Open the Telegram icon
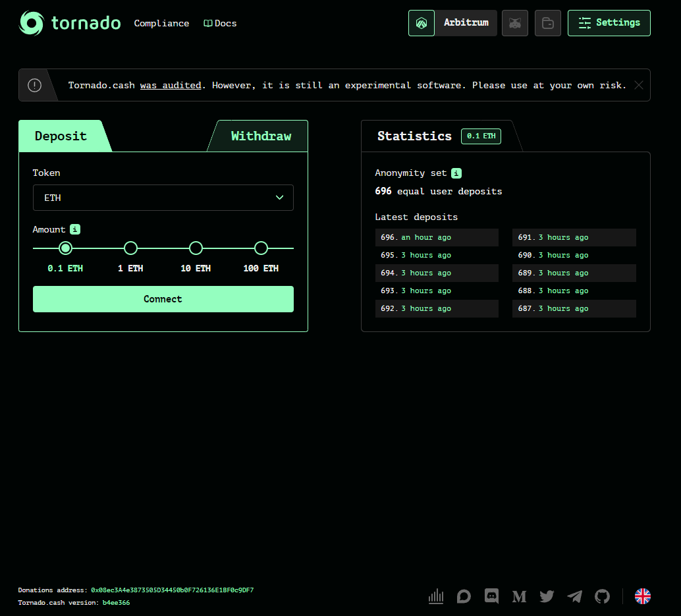Image resolution: width=681 pixels, height=616 pixels. click(x=574, y=596)
